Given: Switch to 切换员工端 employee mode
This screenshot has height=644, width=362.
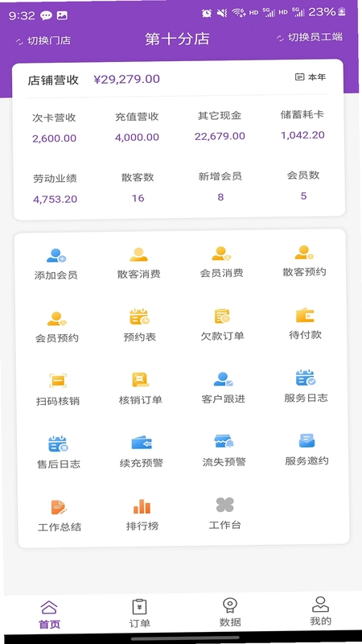Looking at the screenshot, I should point(310,37).
